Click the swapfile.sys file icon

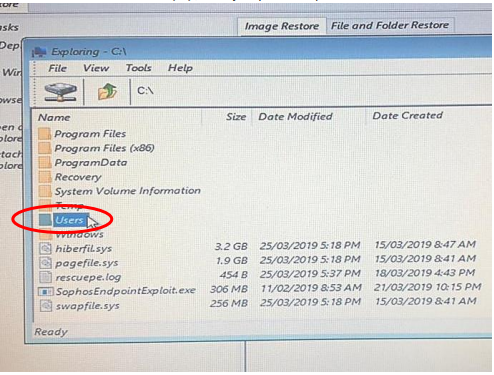46,306
